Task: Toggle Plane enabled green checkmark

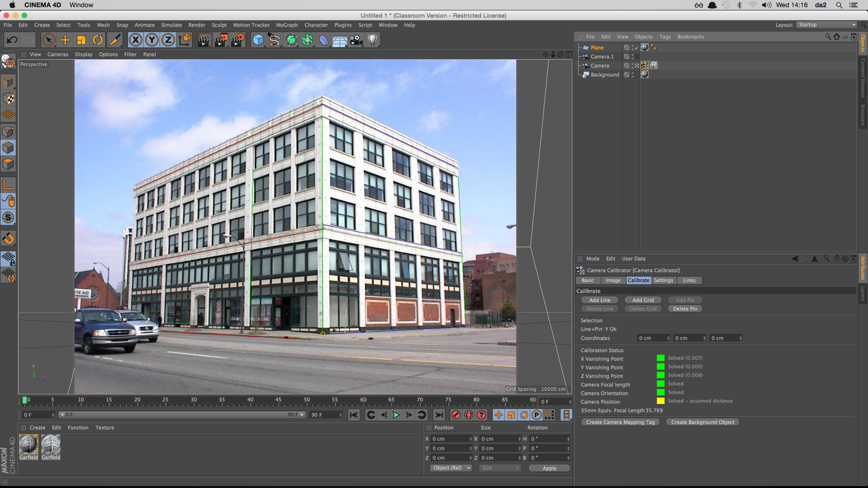Action: (637, 48)
